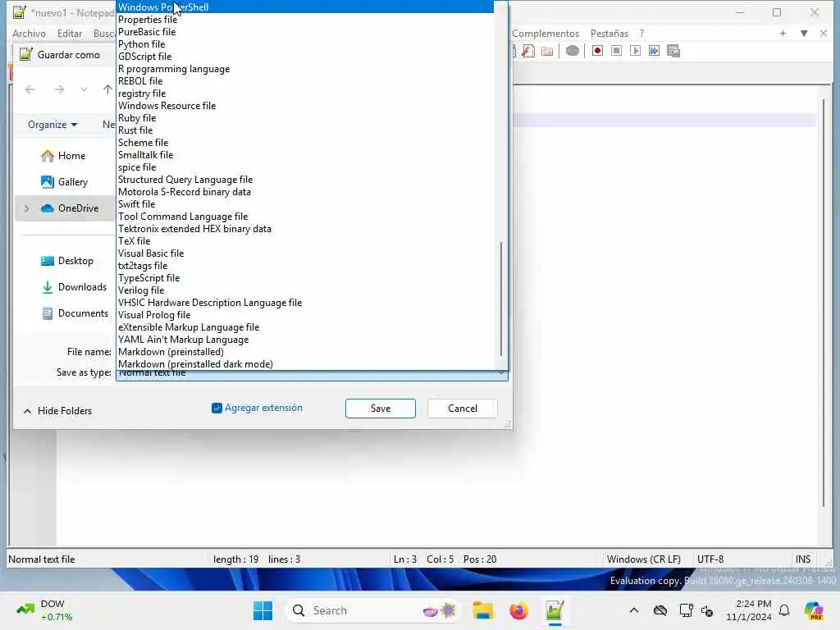Select OneDrive in navigation pane
The width and height of the screenshot is (840, 630).
pos(70,208)
